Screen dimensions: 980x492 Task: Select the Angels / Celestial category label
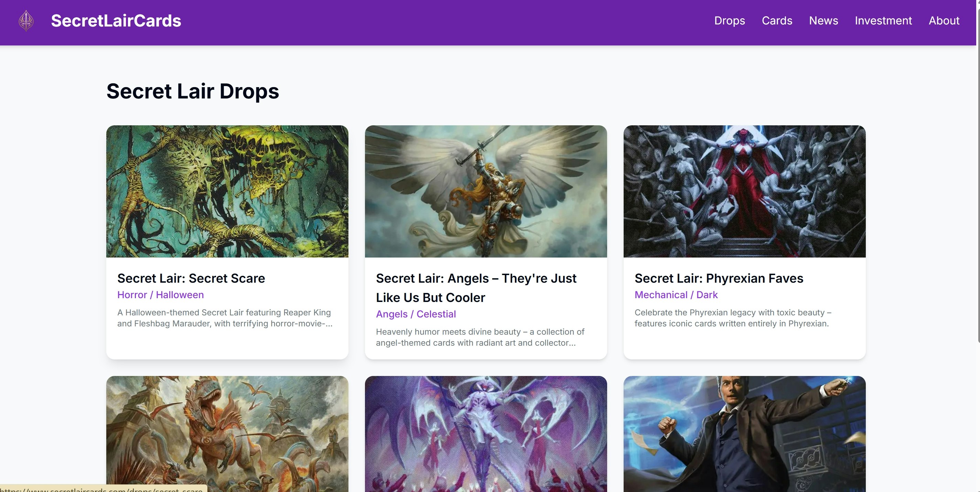coord(416,314)
